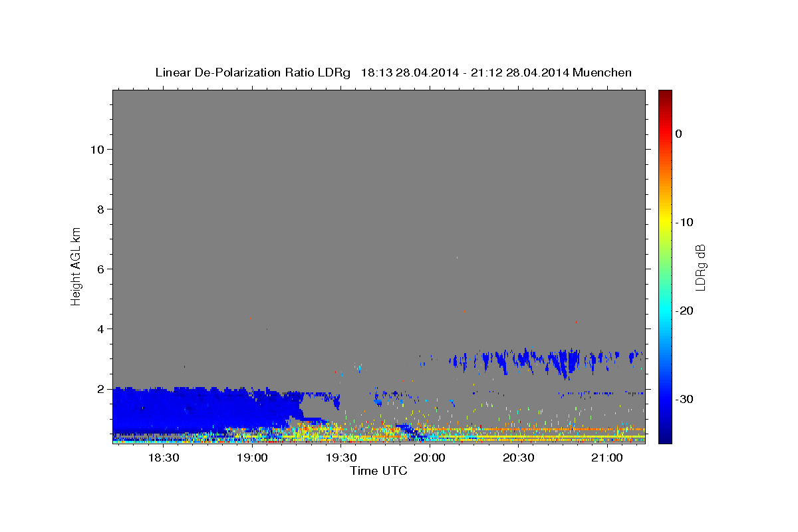Click the start time '18:13 28.04.2014' in title
798x532 pixels.
410,72
